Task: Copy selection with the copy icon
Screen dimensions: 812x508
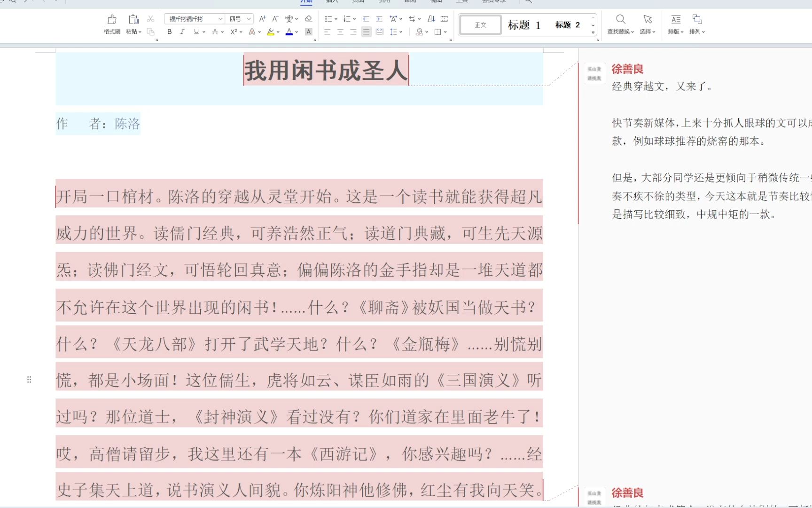Action: pyautogui.click(x=150, y=32)
